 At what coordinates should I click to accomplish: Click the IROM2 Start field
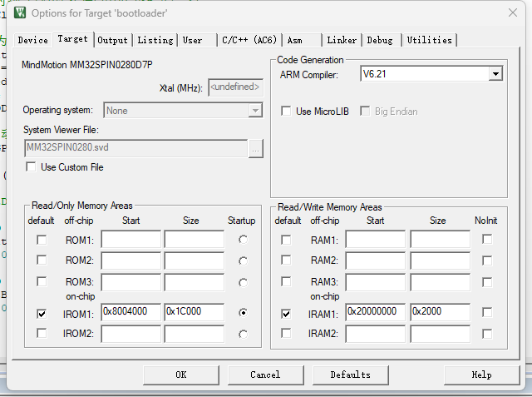click(131, 335)
